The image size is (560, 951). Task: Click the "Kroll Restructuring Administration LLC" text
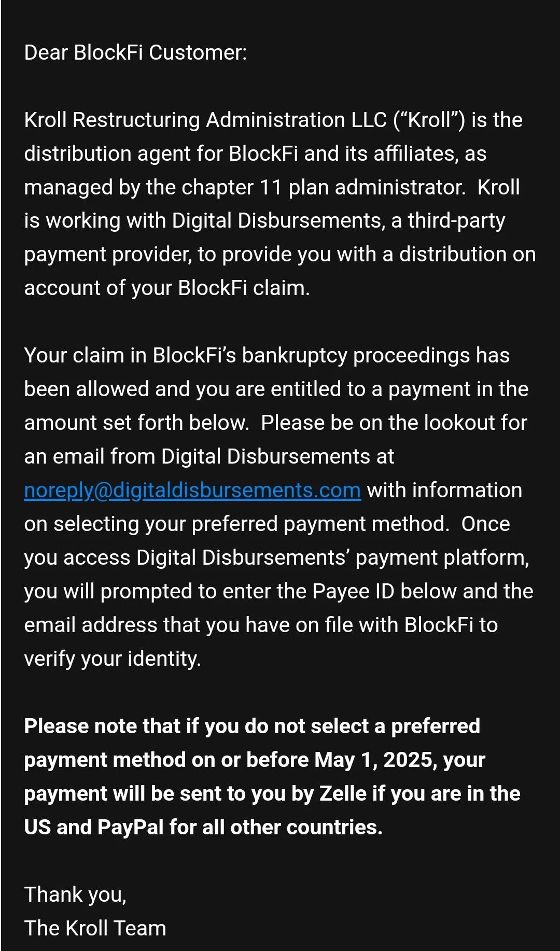(x=205, y=120)
